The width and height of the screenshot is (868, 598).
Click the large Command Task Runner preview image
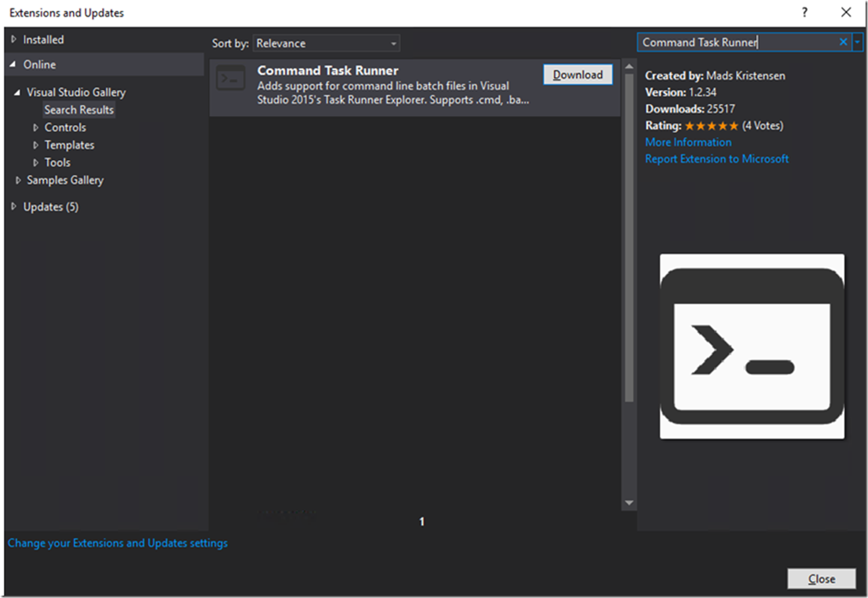tap(752, 346)
